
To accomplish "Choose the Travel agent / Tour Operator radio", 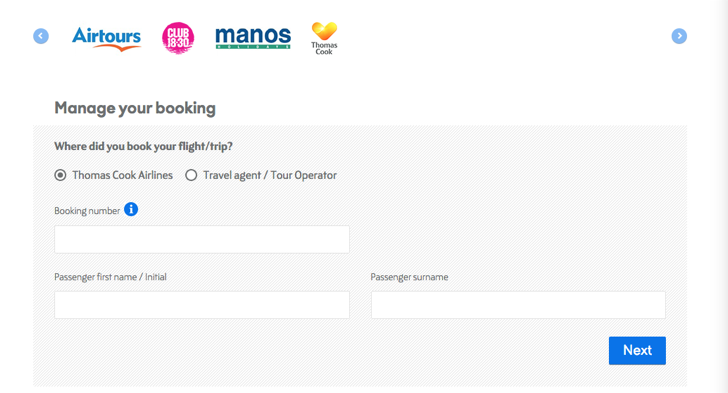I will coord(191,175).
